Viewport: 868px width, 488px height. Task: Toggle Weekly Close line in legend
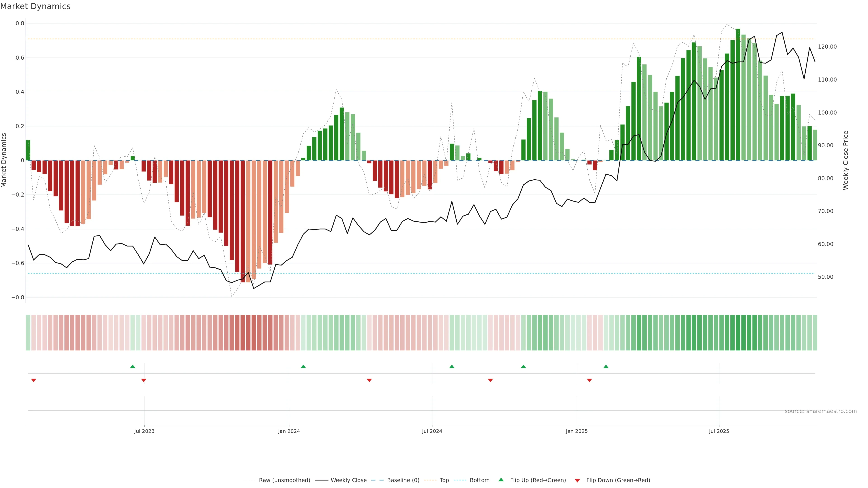click(x=348, y=480)
